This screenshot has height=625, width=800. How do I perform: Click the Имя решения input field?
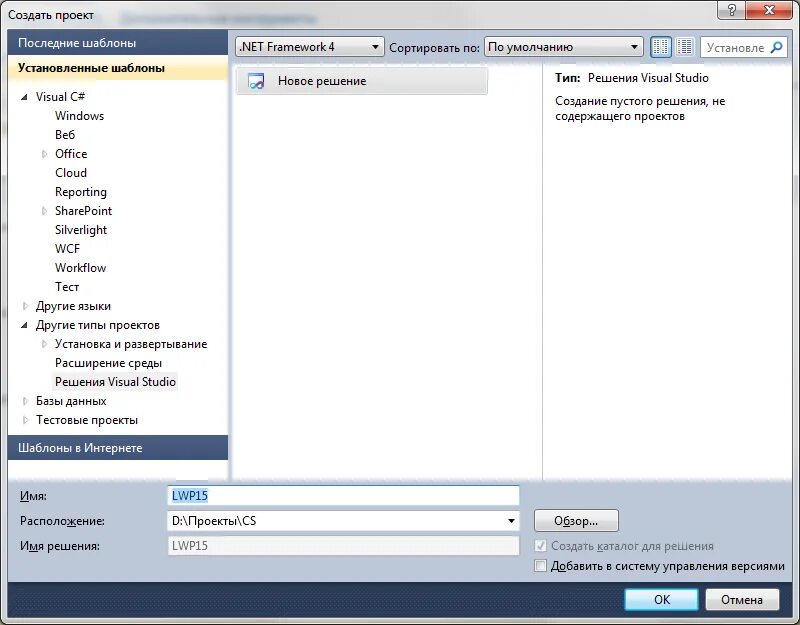click(343, 546)
